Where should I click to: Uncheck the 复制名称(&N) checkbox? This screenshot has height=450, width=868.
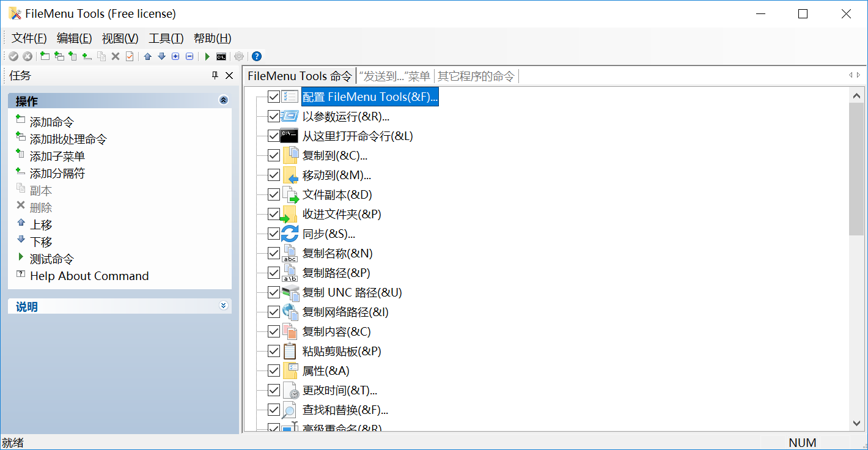coord(274,253)
